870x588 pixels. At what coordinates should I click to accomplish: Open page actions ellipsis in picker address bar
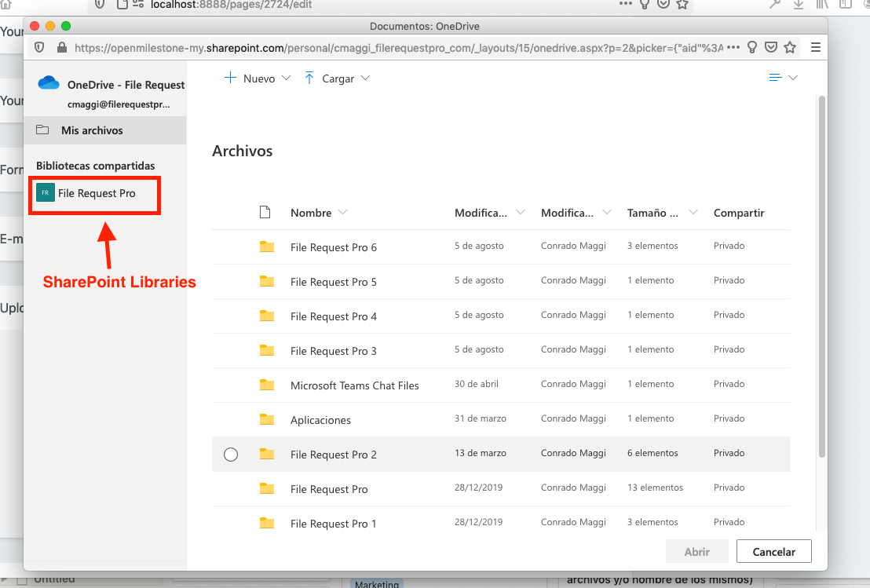[x=733, y=47]
